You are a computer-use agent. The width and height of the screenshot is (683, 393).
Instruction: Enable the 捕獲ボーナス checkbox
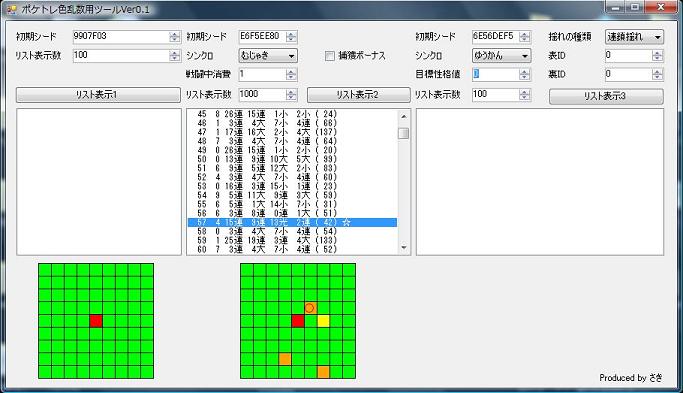point(330,56)
